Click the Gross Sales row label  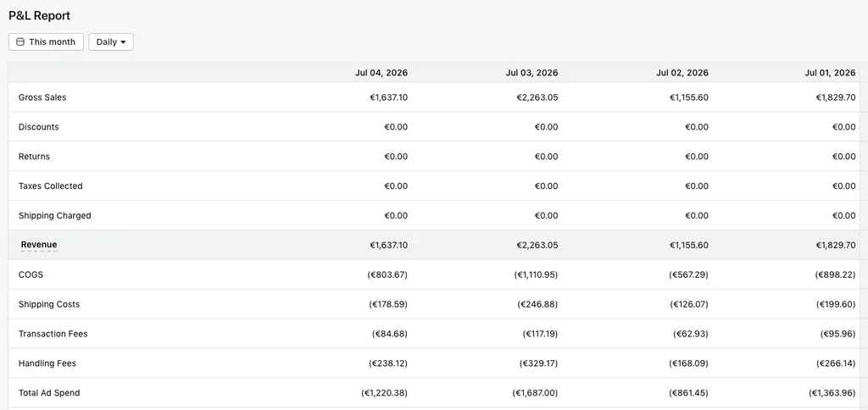point(42,97)
